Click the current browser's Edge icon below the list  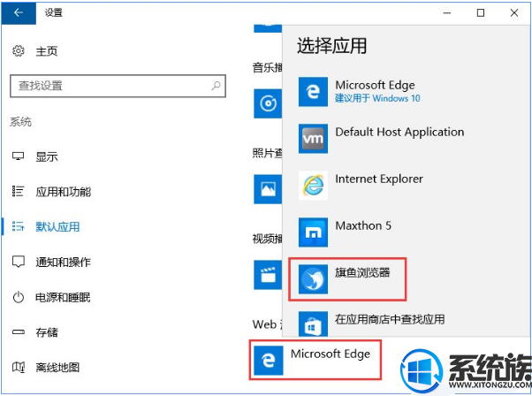[x=268, y=360]
